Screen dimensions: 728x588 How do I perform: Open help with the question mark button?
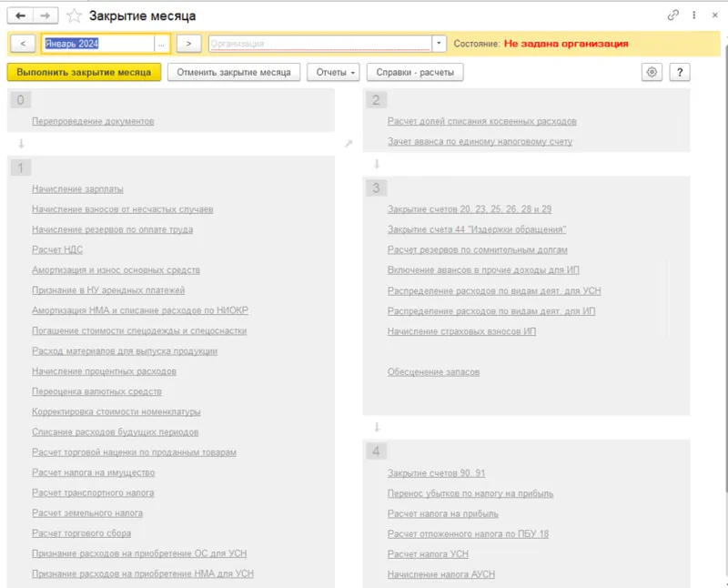click(x=680, y=73)
